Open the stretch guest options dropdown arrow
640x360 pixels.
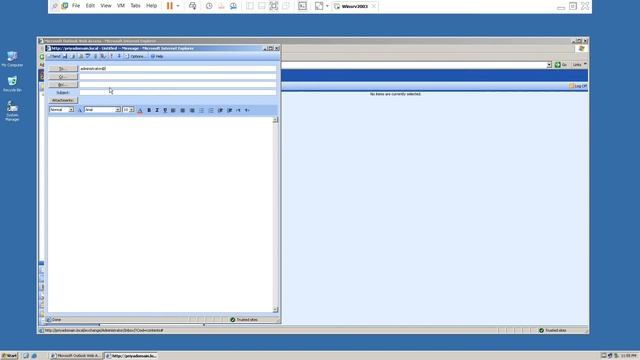(x=327, y=6)
